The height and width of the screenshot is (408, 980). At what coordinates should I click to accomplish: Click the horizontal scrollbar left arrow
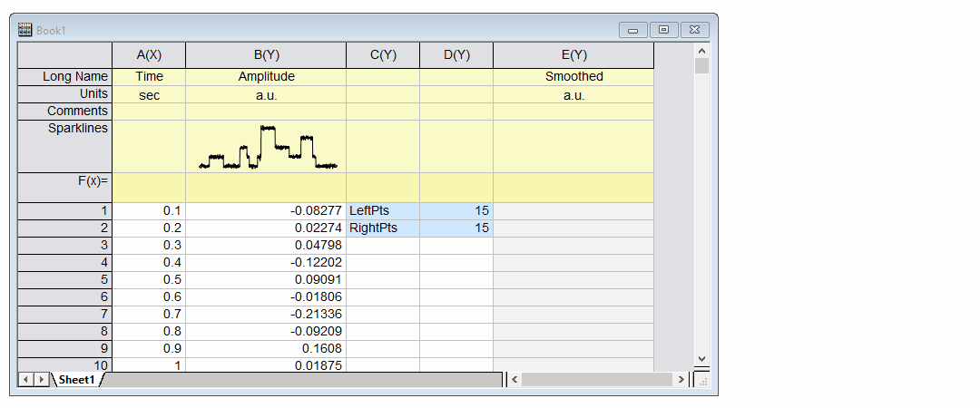tap(515, 380)
